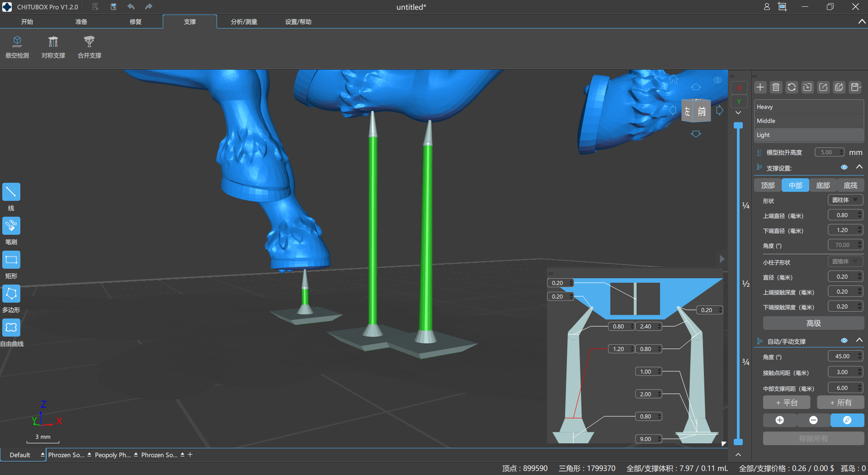The height and width of the screenshot is (475, 868).
Task: Select the 自由曲线 free curve tool
Action: (x=11, y=328)
